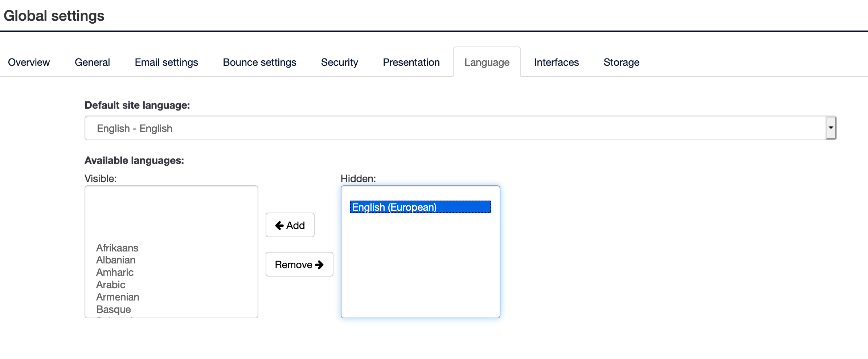Select Arabic in the Visible list
This screenshot has height=359, width=868.
tap(111, 285)
